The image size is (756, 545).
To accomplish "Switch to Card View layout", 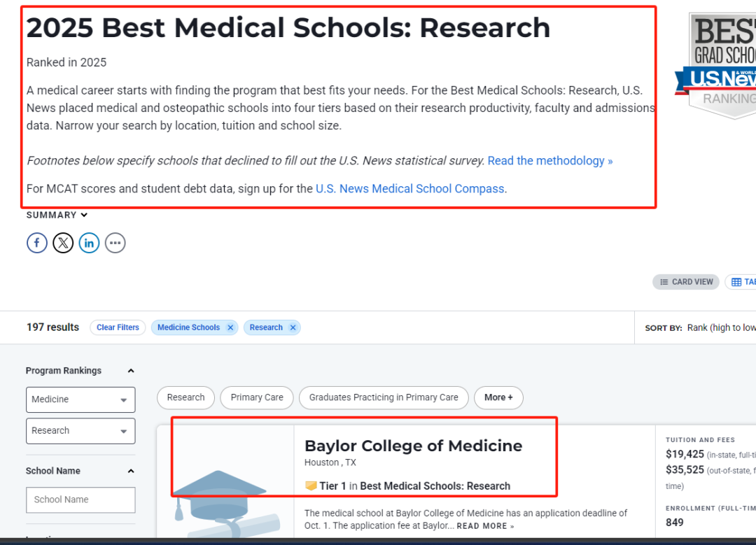I will point(685,282).
